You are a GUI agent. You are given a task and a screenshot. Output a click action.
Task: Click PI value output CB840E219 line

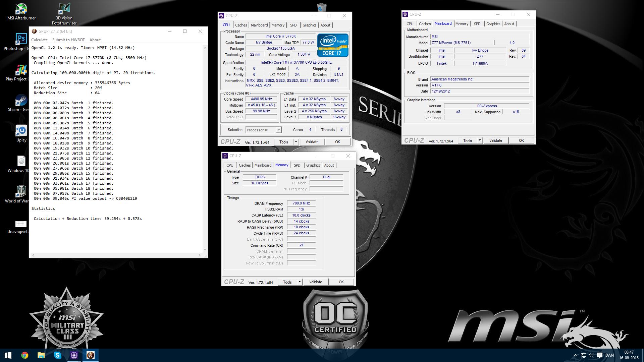coord(85,198)
